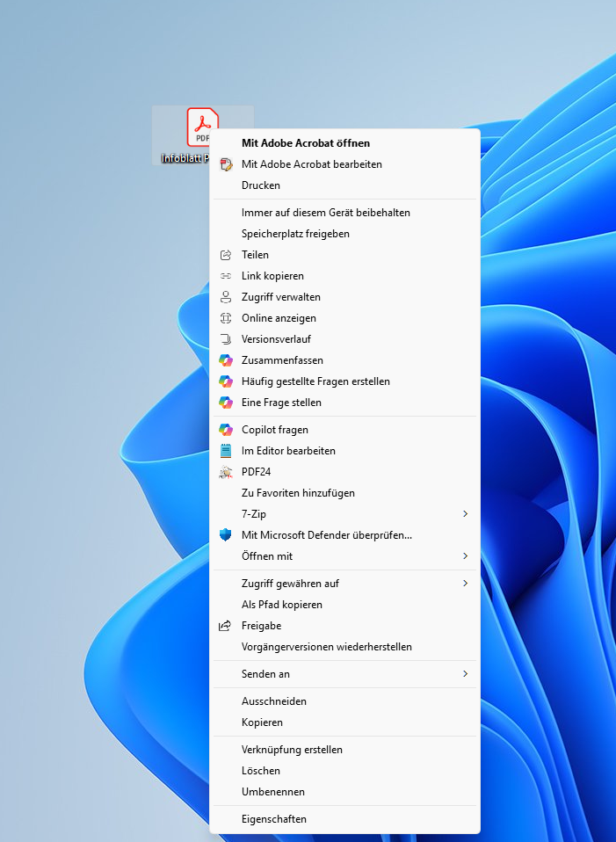Click the Link kopieren chain icon
Image resolution: width=616 pixels, height=842 pixels.
pyautogui.click(x=226, y=276)
